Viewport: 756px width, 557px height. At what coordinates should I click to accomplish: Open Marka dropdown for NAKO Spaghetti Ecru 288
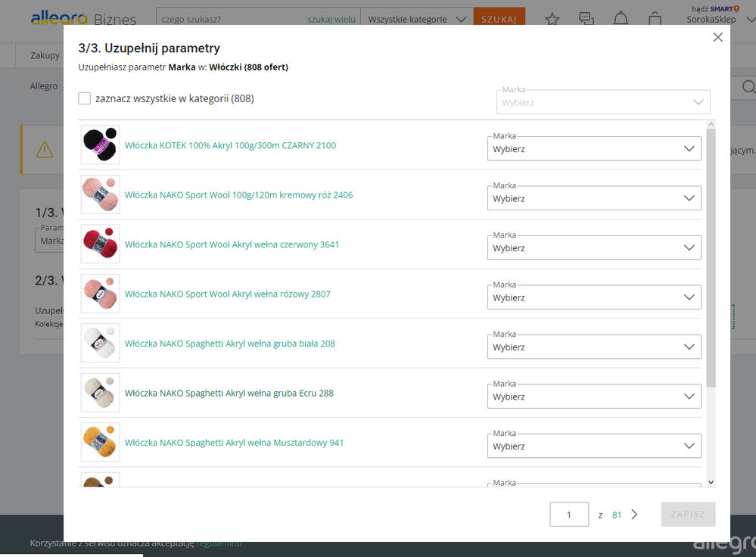pos(594,397)
